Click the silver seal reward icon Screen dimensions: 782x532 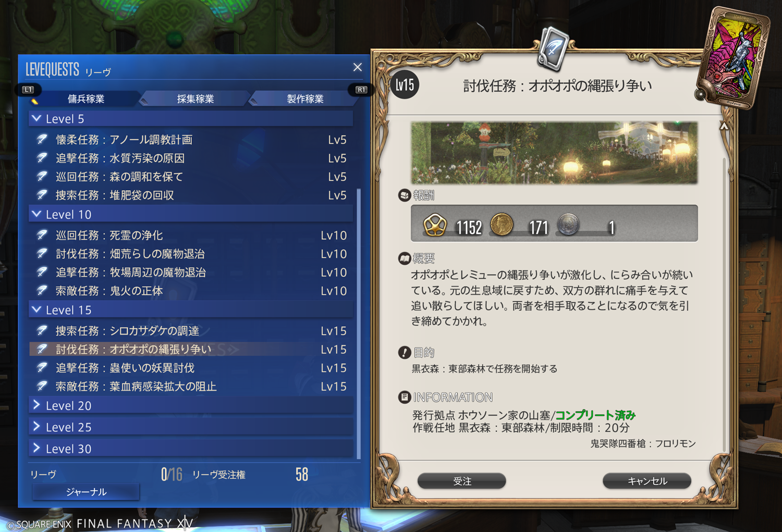coord(568,225)
